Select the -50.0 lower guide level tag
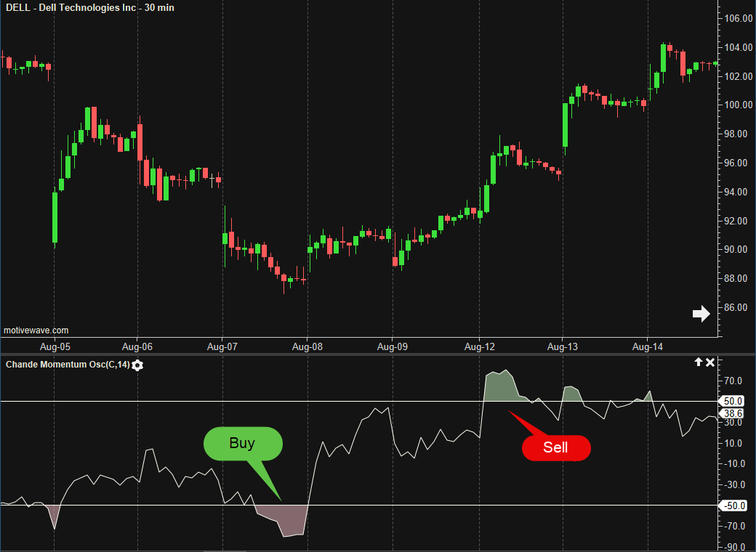The height and width of the screenshot is (552, 756). [x=732, y=505]
